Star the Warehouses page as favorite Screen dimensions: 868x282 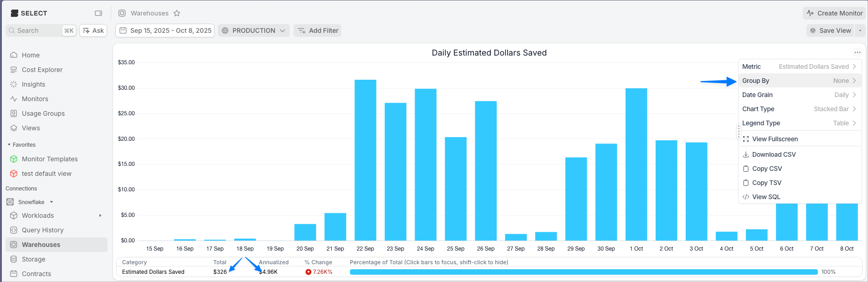(x=177, y=13)
